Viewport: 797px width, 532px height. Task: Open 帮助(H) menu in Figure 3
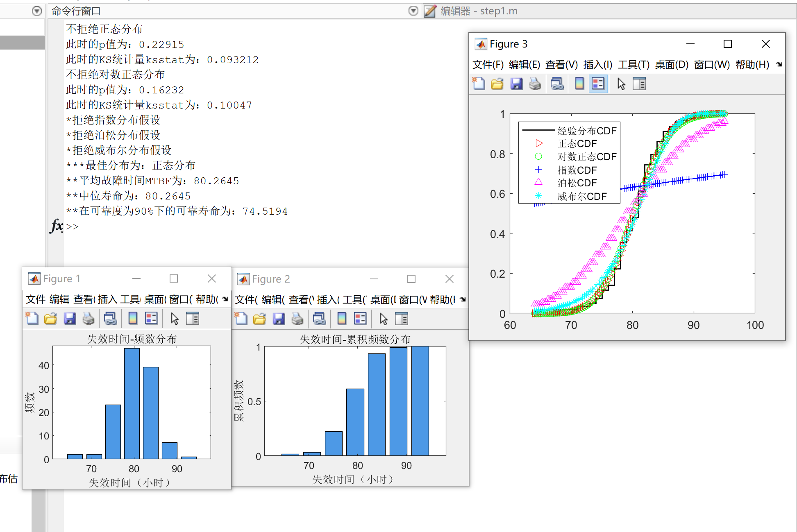tap(752, 65)
